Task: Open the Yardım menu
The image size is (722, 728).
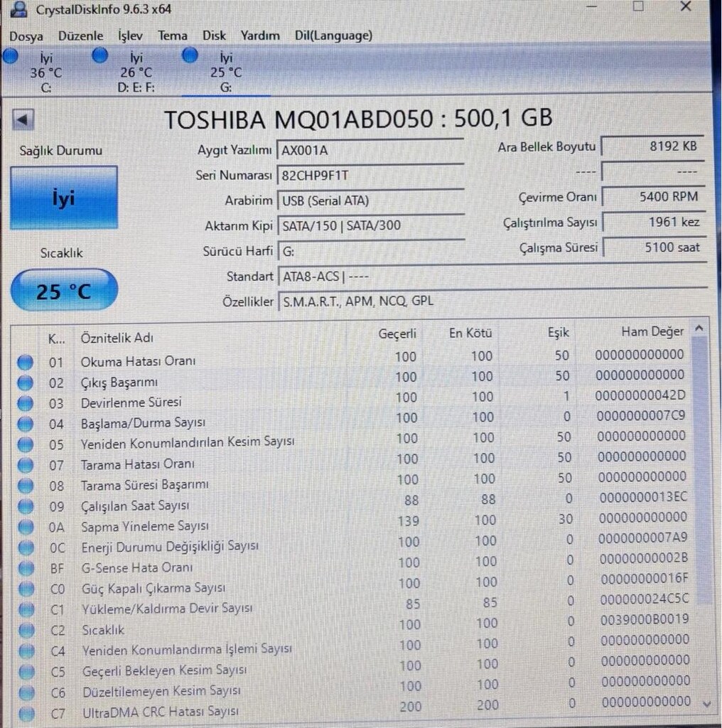Action: click(260, 36)
